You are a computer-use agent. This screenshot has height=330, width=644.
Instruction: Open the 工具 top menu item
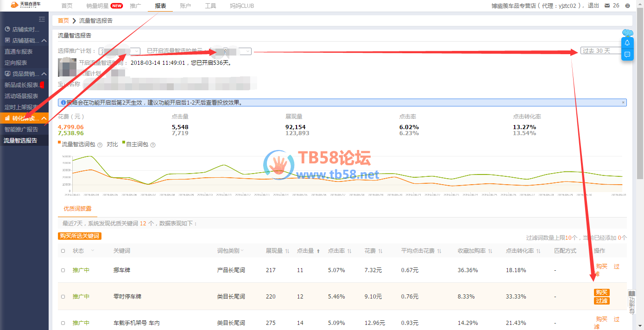(210, 6)
